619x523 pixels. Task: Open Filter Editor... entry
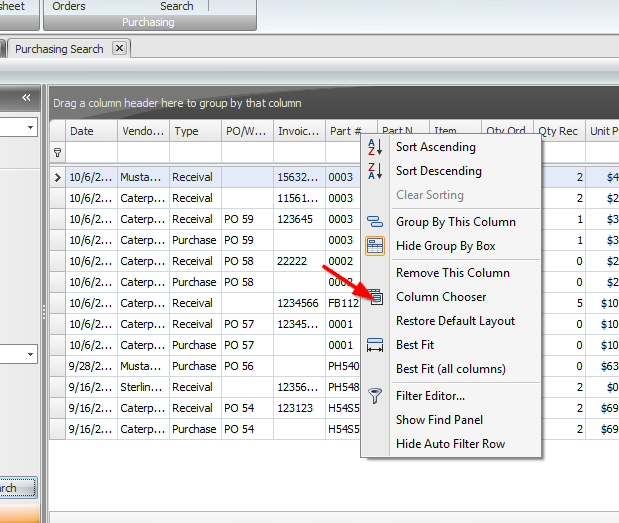click(430, 396)
